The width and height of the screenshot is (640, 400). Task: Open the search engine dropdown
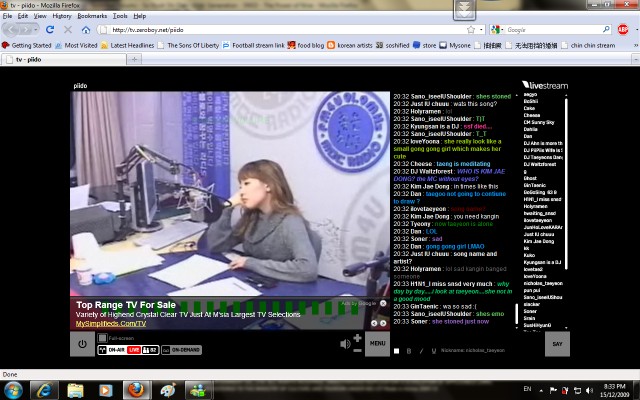[497, 30]
